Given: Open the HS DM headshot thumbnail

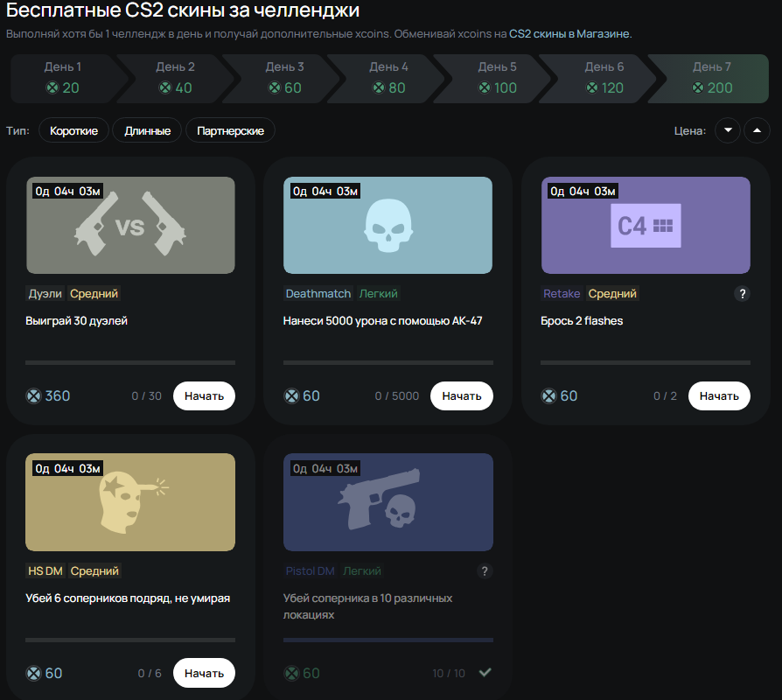Looking at the screenshot, I should pos(130,502).
